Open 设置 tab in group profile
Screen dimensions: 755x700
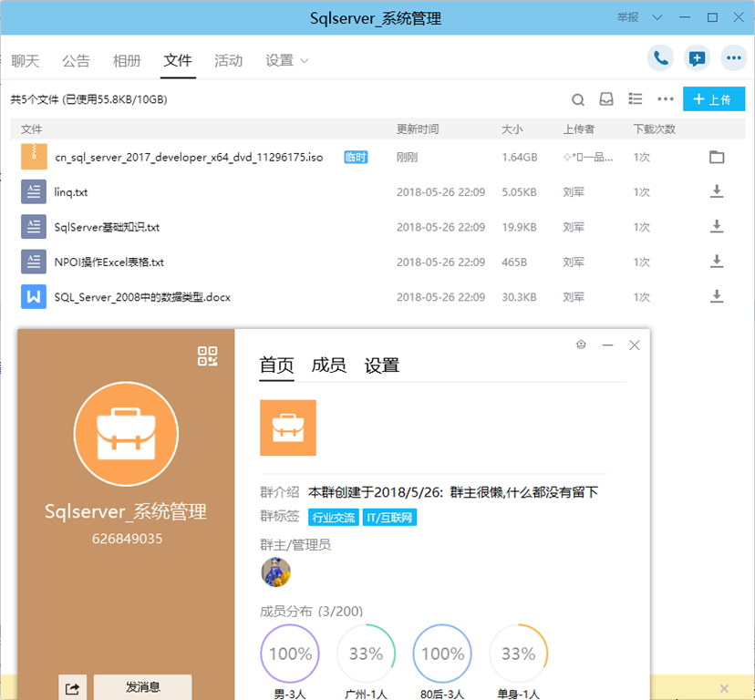(382, 365)
